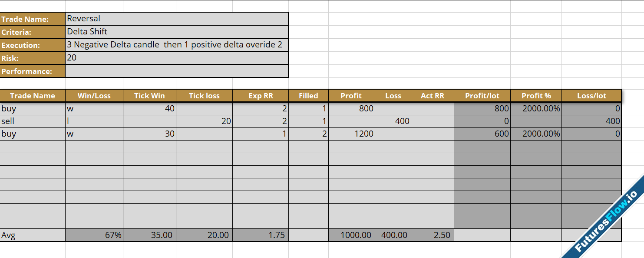Click the average Tick Win cell showing 35.00
This screenshot has width=644, height=258.
149,235
